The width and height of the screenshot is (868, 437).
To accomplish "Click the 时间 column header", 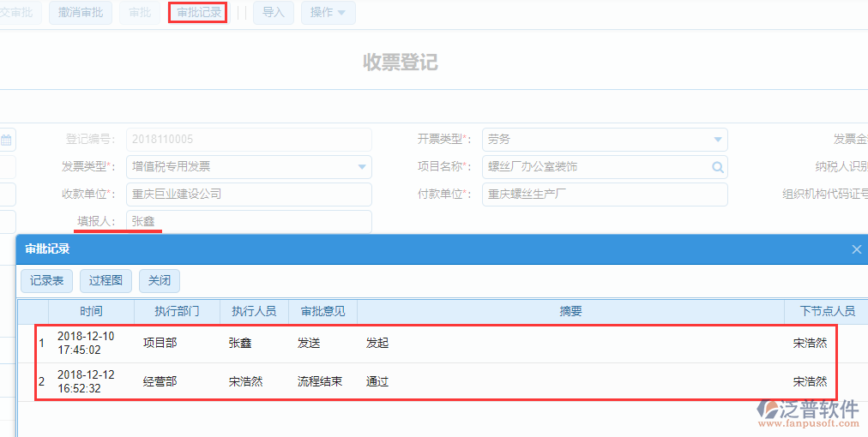I will click(x=91, y=312).
